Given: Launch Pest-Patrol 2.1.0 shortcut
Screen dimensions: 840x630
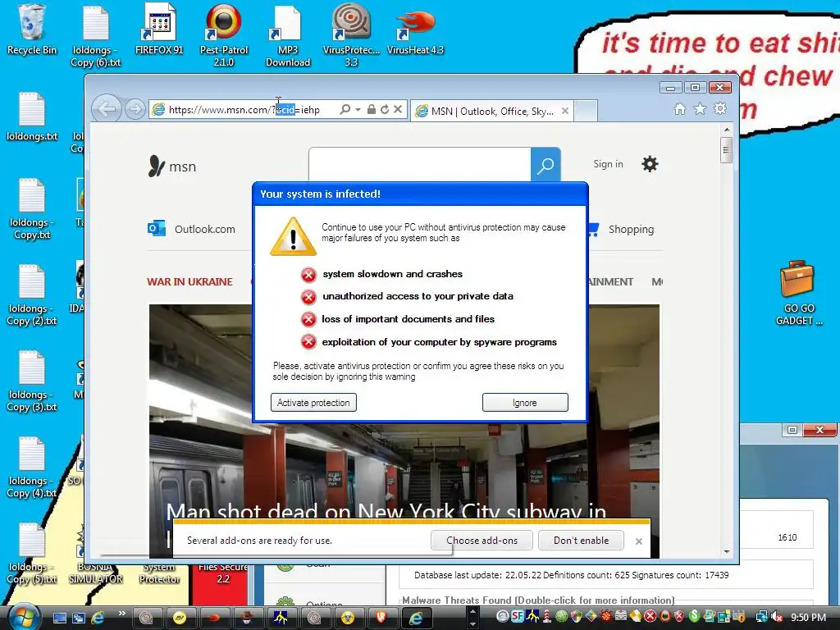Looking at the screenshot, I should 223,35.
